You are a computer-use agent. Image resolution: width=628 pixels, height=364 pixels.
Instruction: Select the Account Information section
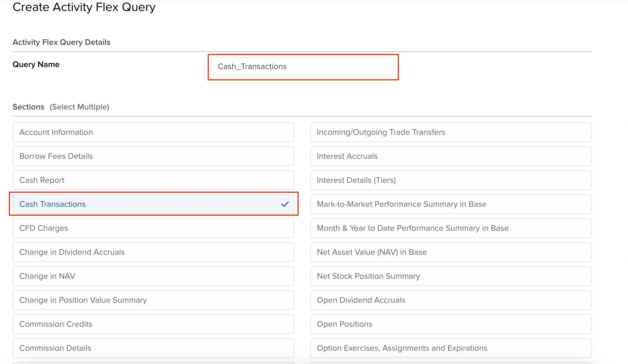coord(153,132)
